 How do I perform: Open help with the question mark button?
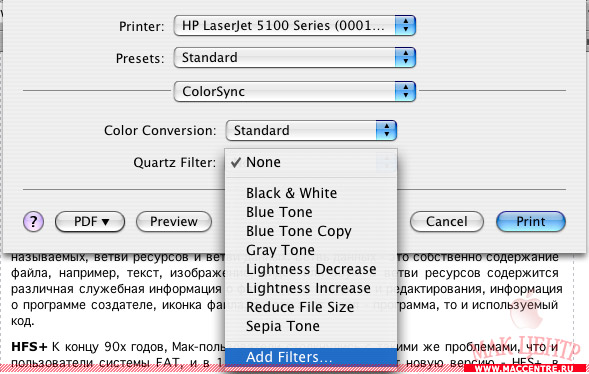click(x=33, y=222)
